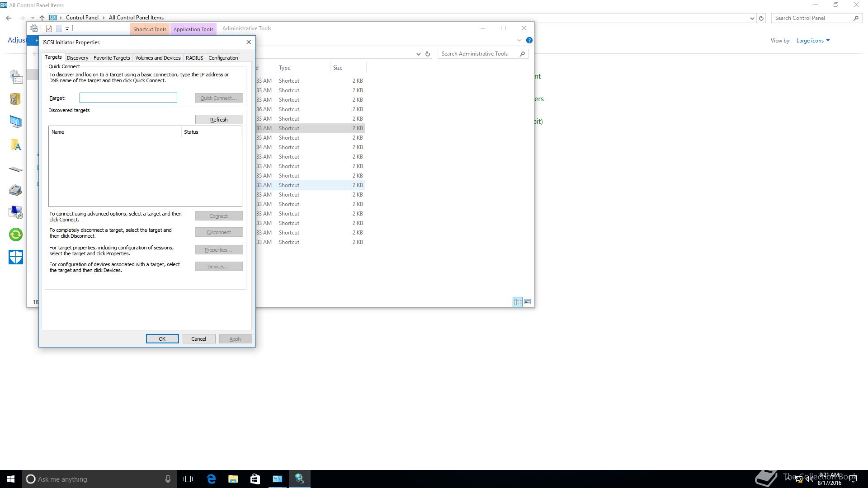Screen dimensions: 868x488
Task: Open the volume tray icon
Action: (810, 479)
